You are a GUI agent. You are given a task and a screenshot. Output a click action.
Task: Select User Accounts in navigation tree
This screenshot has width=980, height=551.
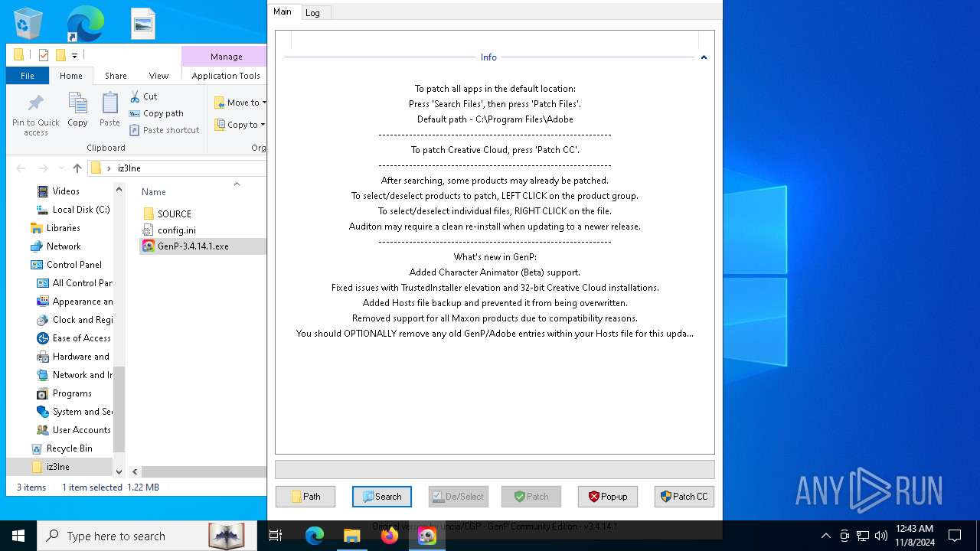74,430
